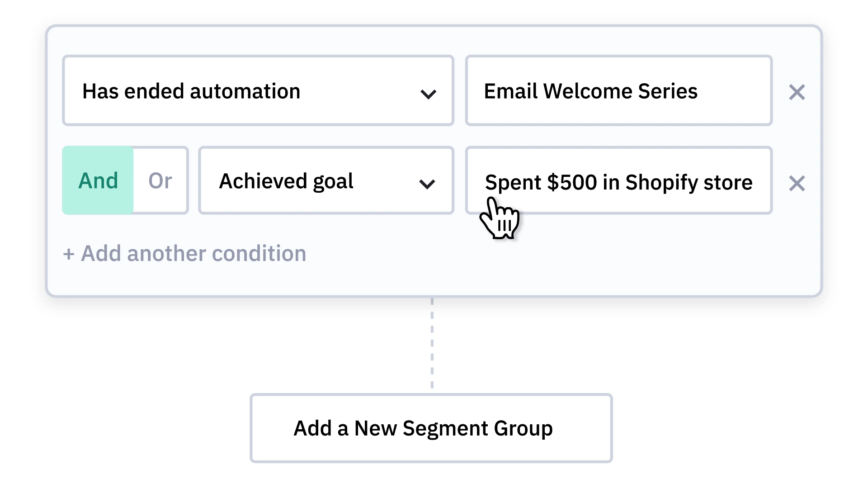Open the Has ended automation dropdown

(258, 91)
